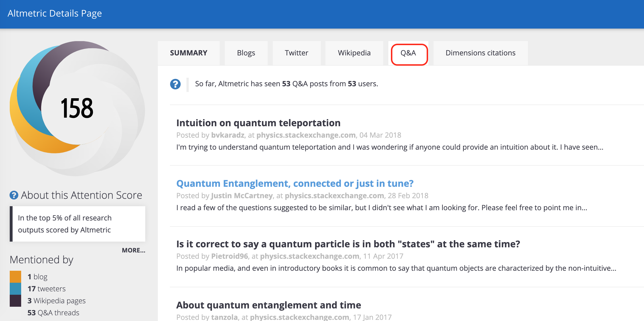Expand details with the MORE... link
The height and width of the screenshot is (321, 644).
tap(133, 250)
